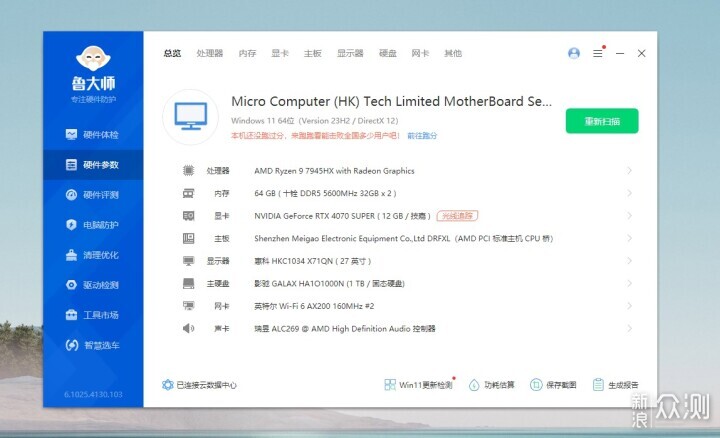The image size is (720, 438).
Task: Switch to the 内存 tab
Action: [x=247, y=53]
